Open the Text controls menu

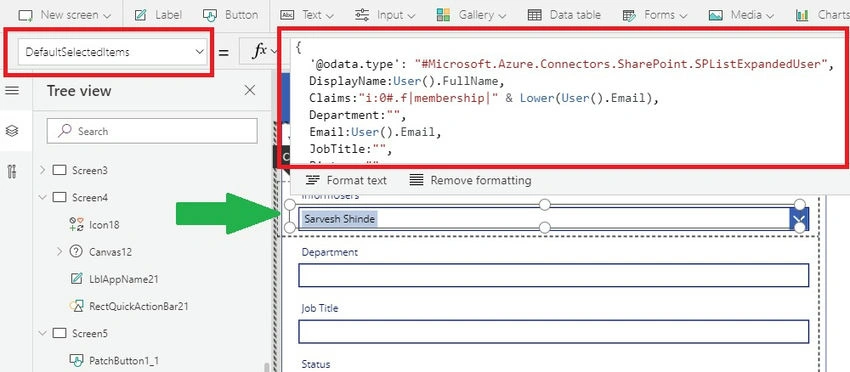[x=306, y=15]
